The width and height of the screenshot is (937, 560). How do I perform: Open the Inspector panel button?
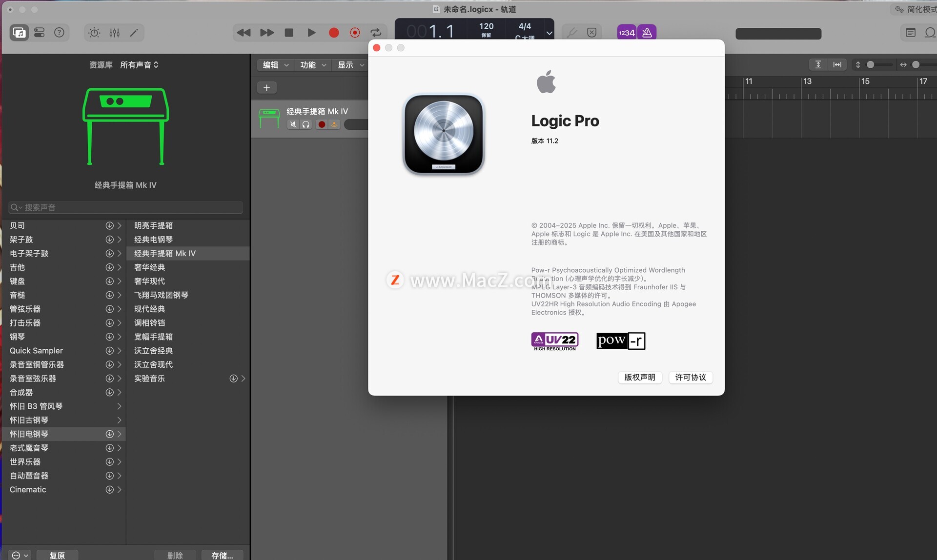click(x=39, y=33)
